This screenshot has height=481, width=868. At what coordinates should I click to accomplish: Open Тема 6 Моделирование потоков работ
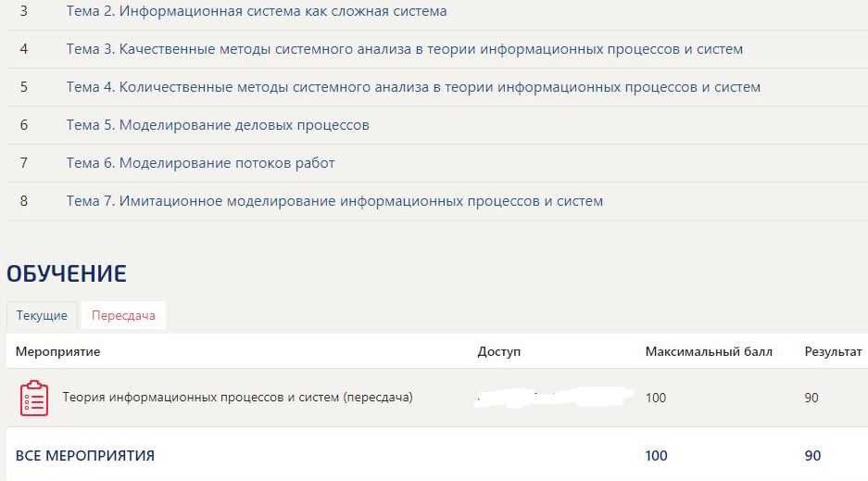(x=200, y=163)
